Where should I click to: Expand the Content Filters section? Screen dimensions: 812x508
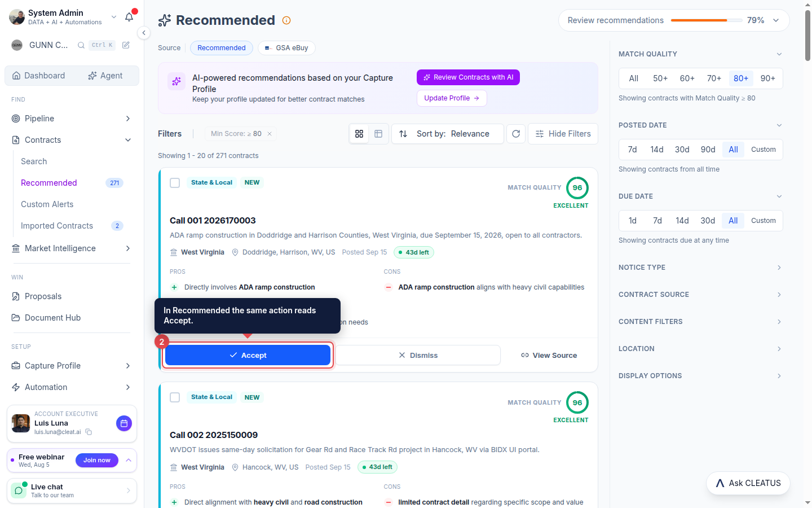click(x=700, y=322)
